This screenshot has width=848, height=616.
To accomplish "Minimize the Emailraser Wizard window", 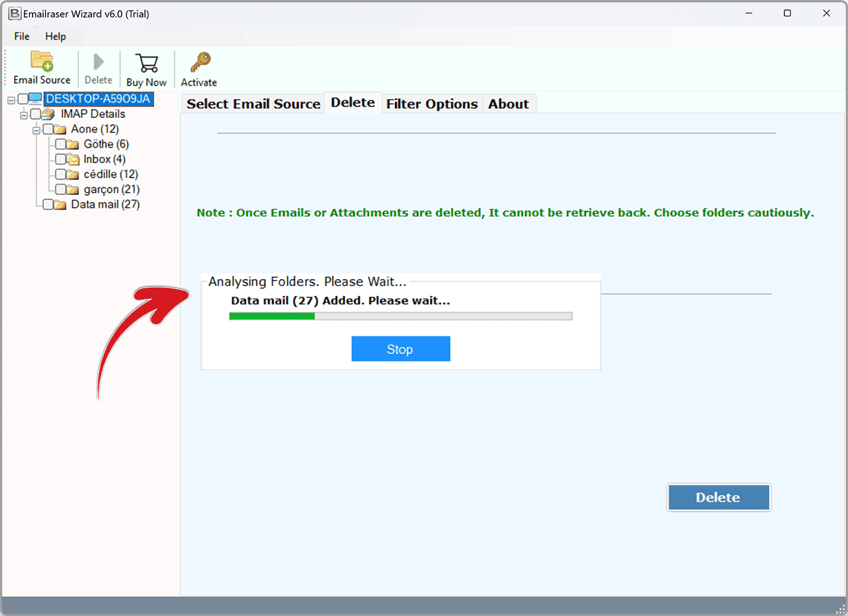I will [748, 13].
